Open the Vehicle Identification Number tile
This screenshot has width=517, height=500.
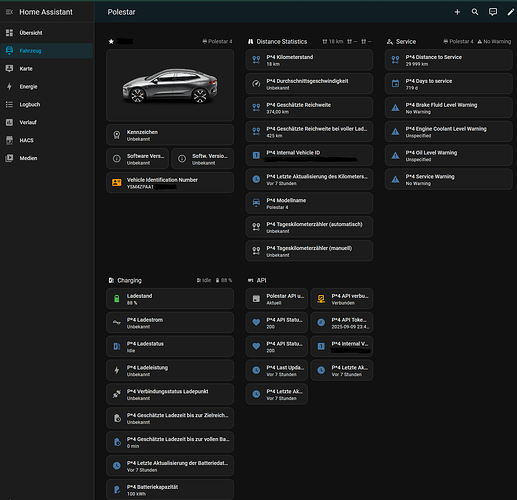tap(170, 183)
